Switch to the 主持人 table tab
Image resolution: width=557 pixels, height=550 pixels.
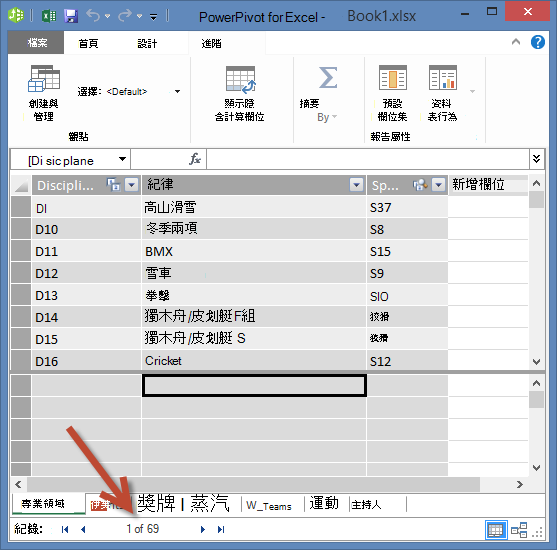366,505
